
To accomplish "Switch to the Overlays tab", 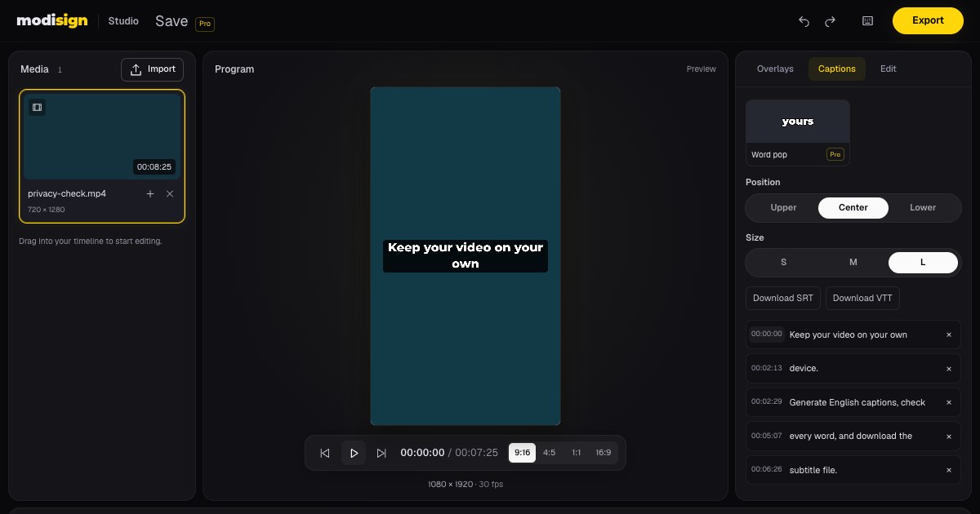I will [775, 69].
